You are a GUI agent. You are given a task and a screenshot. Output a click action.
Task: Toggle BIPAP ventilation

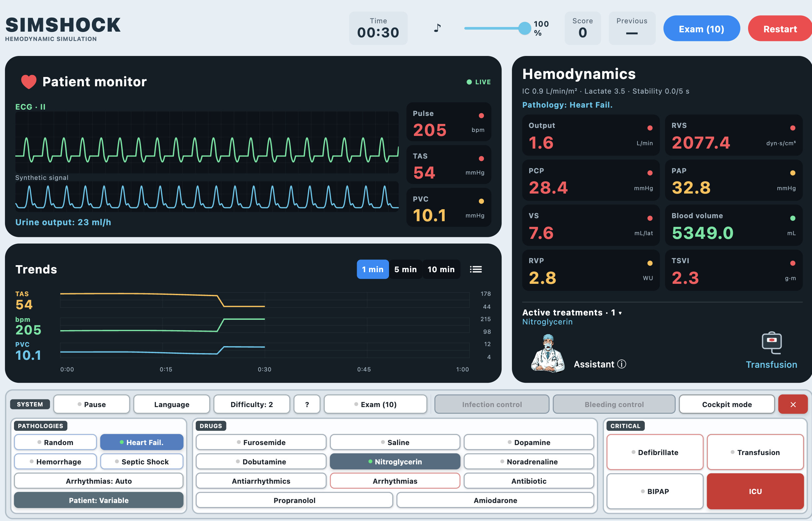click(655, 491)
